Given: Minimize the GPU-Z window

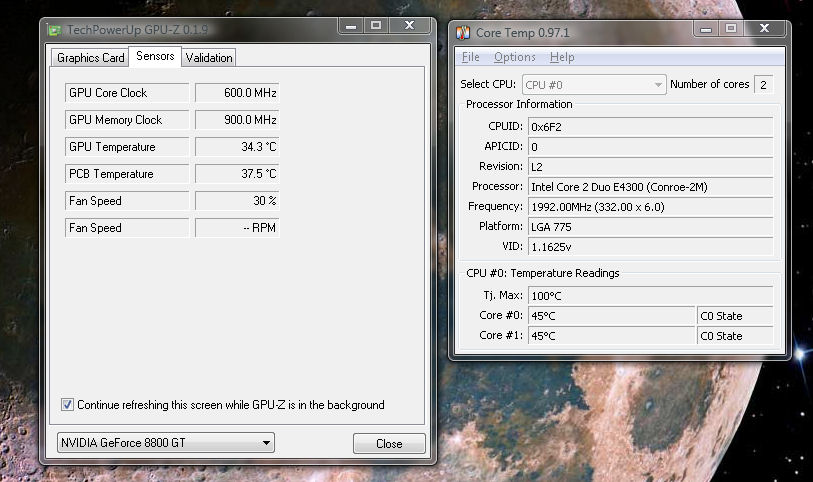Looking at the screenshot, I should [x=351, y=26].
